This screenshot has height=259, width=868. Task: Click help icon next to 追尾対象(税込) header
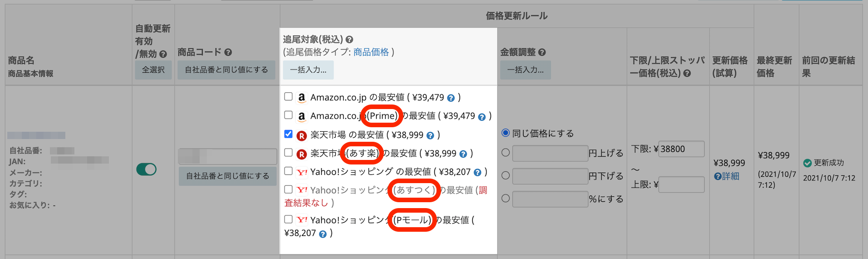coord(349,40)
